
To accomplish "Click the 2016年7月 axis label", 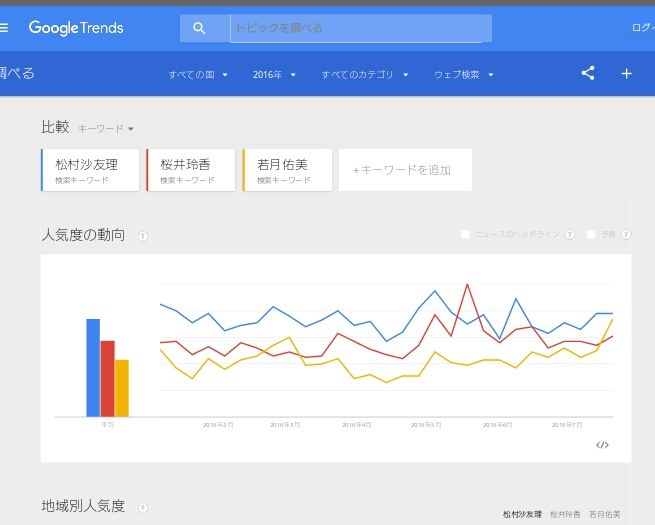I will [x=567, y=425].
